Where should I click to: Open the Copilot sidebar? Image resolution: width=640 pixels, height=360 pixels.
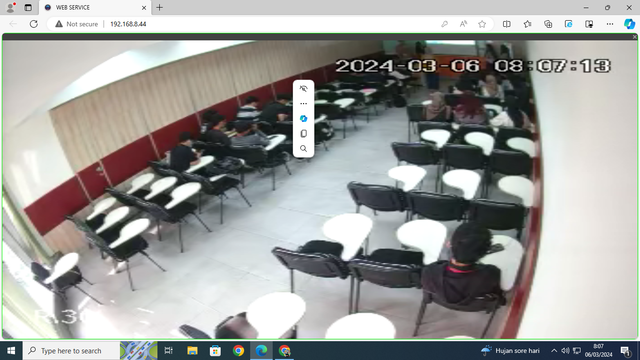coord(629,24)
